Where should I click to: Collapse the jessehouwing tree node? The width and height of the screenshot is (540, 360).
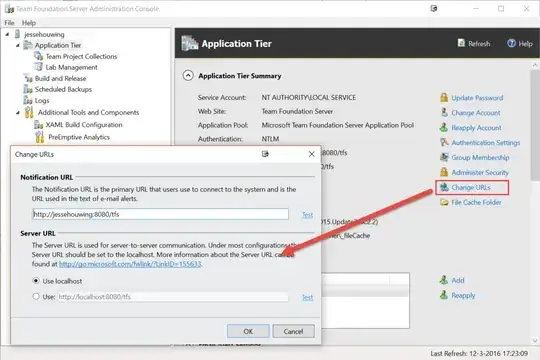click(x=7, y=34)
